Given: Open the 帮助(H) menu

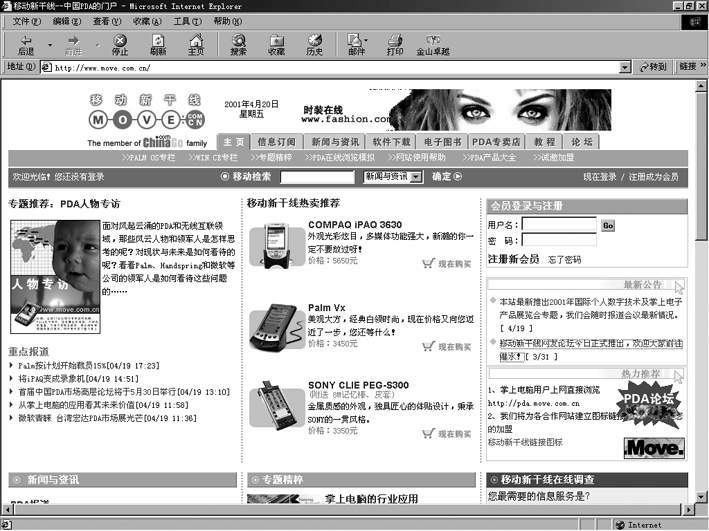Looking at the screenshot, I should tap(227, 21).
